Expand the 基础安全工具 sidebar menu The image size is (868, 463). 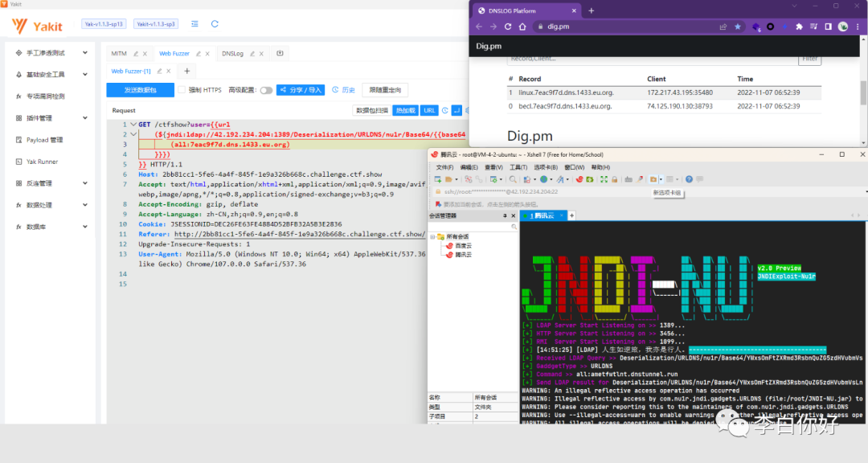[84, 74]
